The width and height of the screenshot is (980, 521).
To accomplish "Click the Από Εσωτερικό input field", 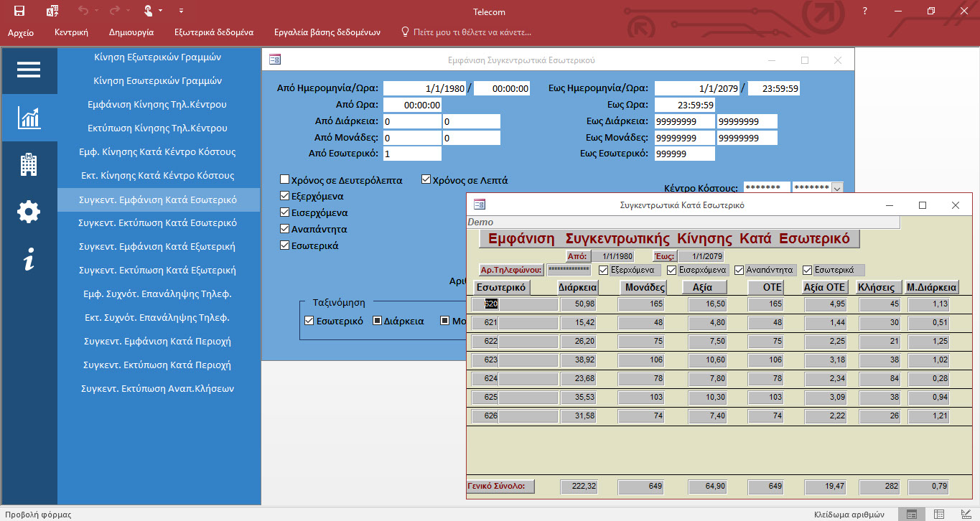I will coord(412,154).
